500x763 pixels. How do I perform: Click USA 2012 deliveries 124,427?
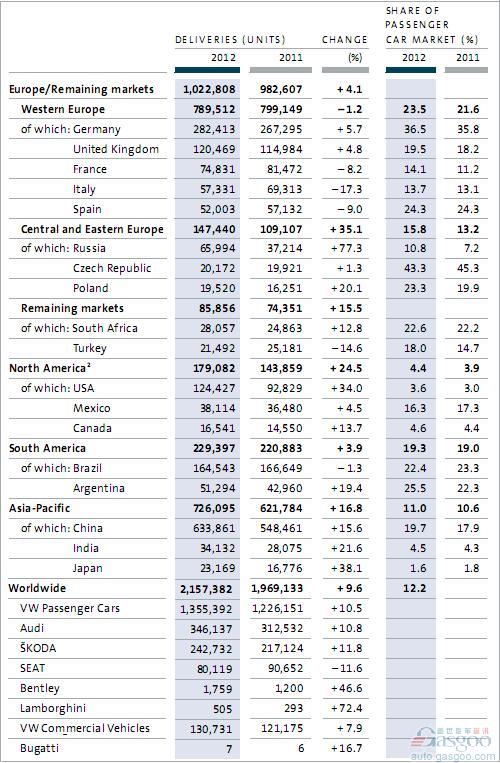214,388
